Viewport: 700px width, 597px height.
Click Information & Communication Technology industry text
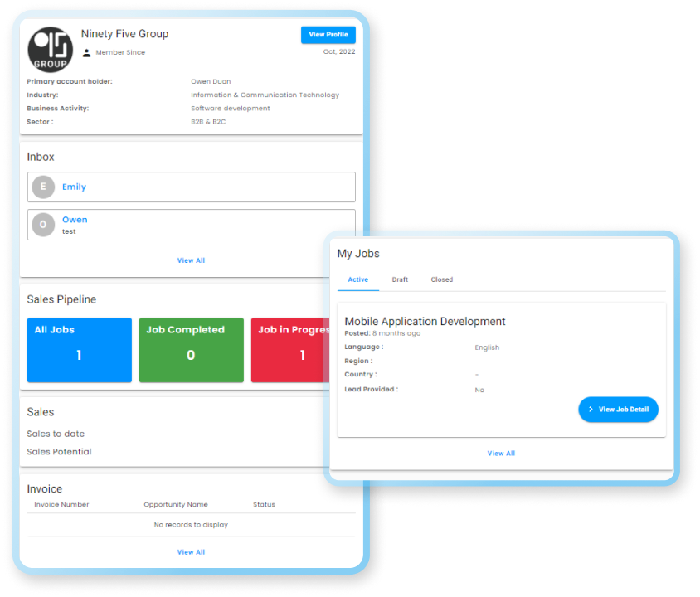265,95
